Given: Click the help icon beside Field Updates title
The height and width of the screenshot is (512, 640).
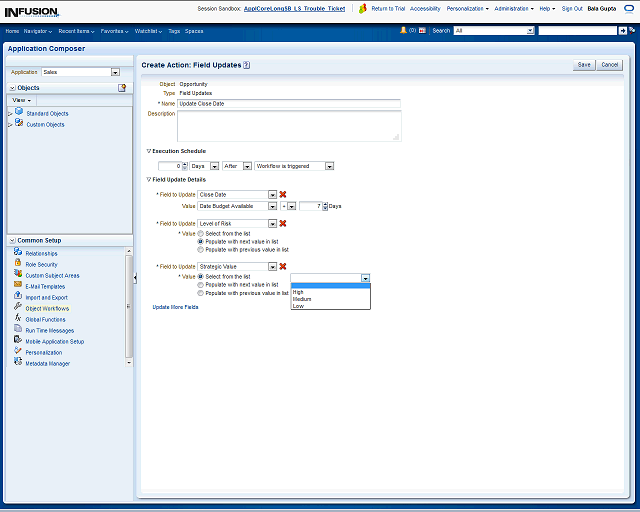Looking at the screenshot, I should (246, 65).
